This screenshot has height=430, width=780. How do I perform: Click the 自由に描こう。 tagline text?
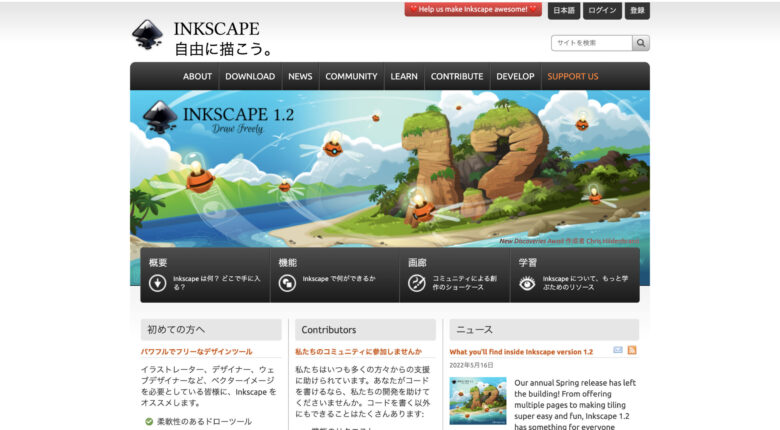pos(223,49)
